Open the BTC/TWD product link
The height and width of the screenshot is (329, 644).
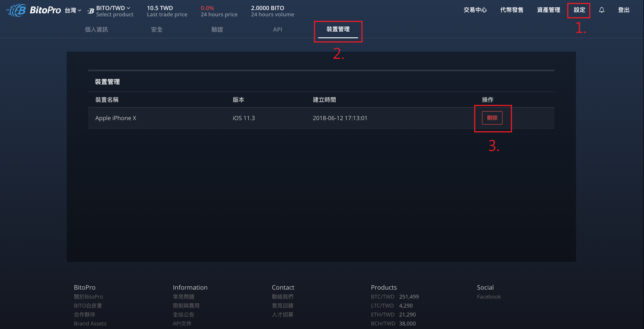tap(382, 297)
